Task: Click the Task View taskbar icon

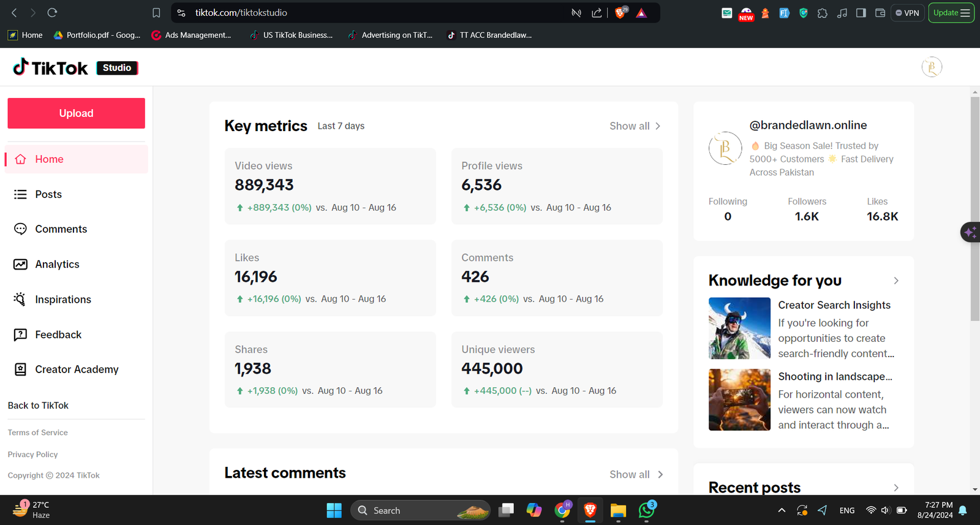Action: tap(506, 510)
